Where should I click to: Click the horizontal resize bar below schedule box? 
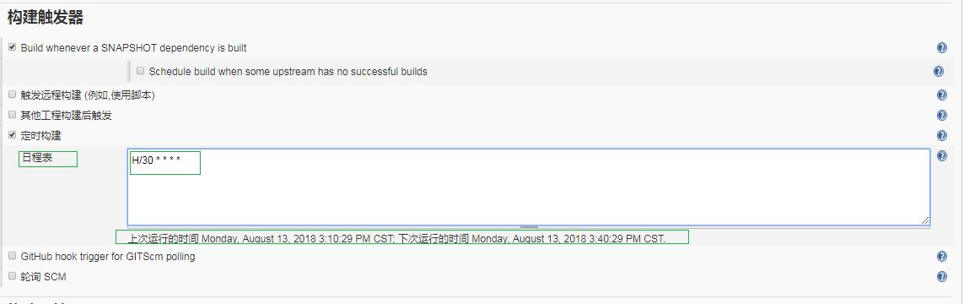[529, 226]
